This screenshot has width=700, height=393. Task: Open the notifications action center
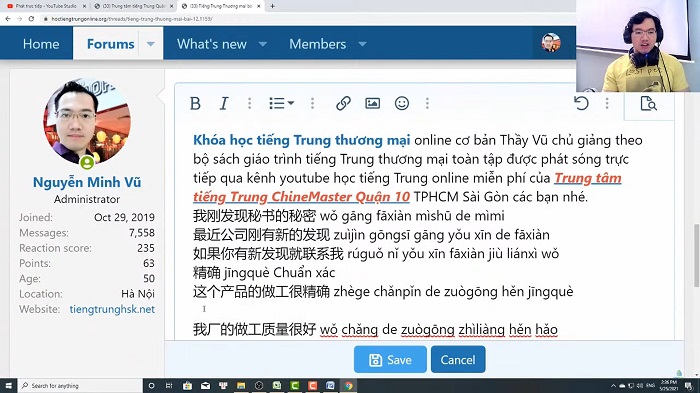pos(689,385)
